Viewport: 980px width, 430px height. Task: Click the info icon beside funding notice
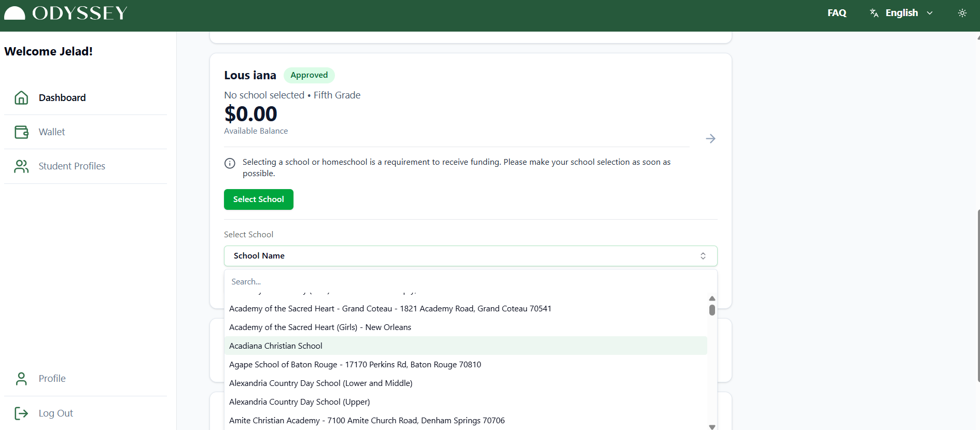(x=230, y=163)
